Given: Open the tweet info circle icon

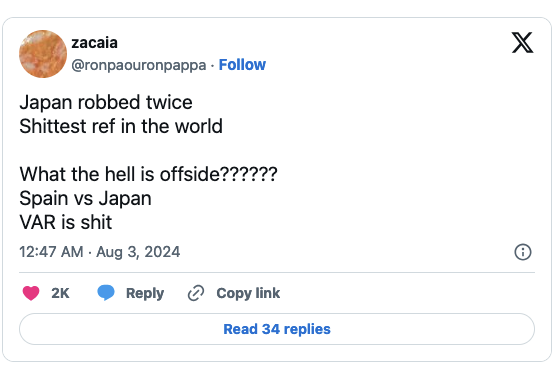Looking at the screenshot, I should coord(523,252).
